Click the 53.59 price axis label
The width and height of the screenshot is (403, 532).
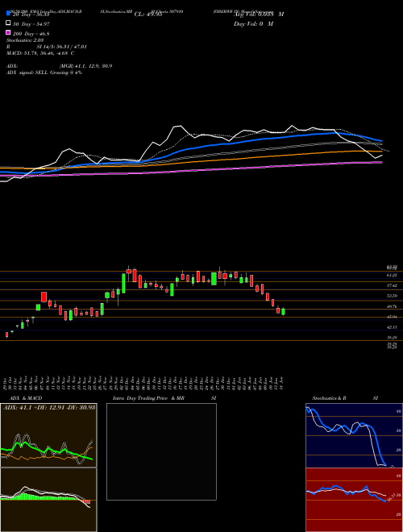click(392, 296)
